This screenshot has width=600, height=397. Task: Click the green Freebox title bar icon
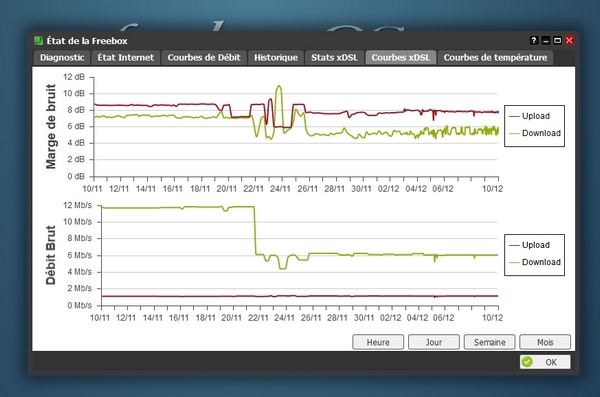38,41
